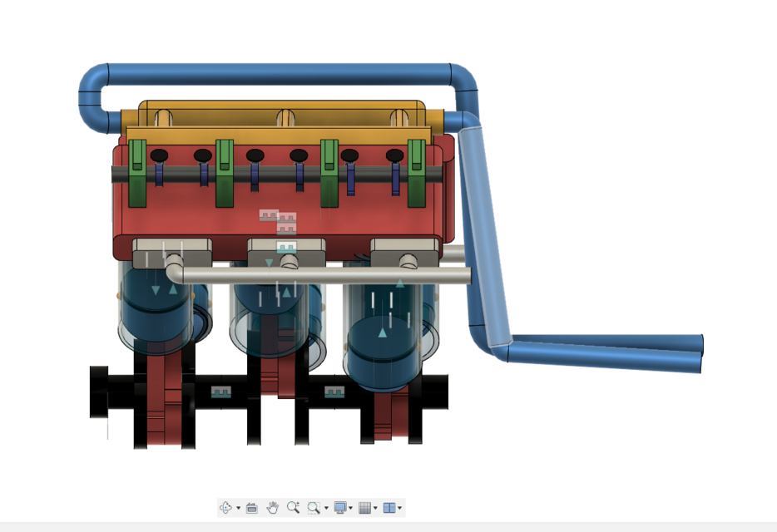
Task: Select the Pan tool
Action: tap(273, 507)
